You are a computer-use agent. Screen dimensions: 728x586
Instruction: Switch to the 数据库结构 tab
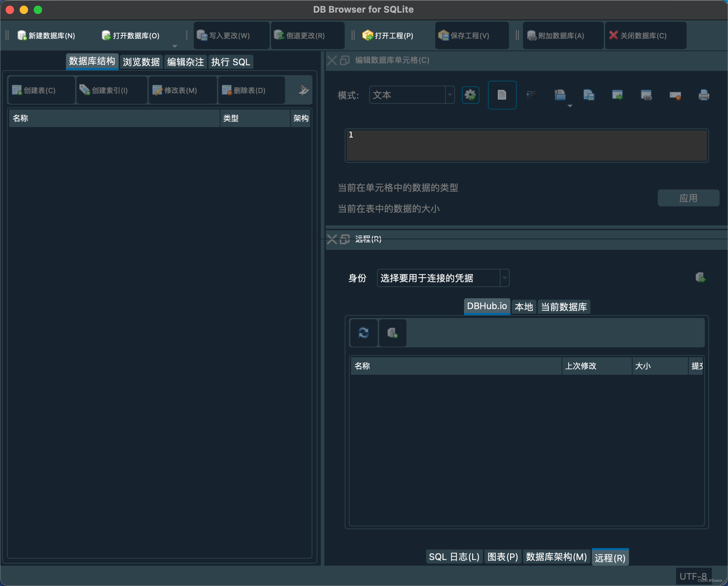92,62
